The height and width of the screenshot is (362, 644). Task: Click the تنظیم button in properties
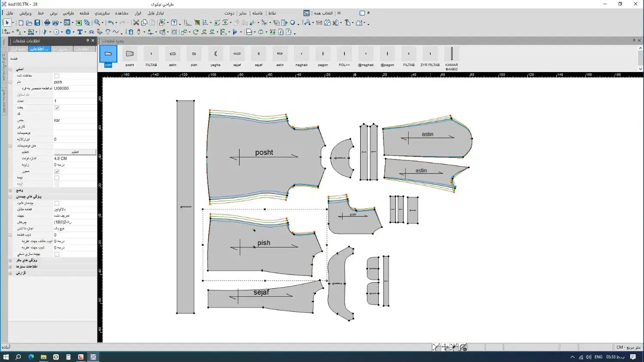click(x=75, y=152)
